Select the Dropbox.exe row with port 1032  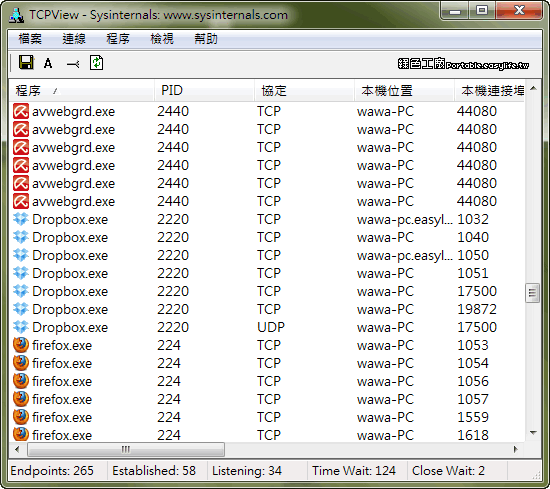[x=268, y=220]
